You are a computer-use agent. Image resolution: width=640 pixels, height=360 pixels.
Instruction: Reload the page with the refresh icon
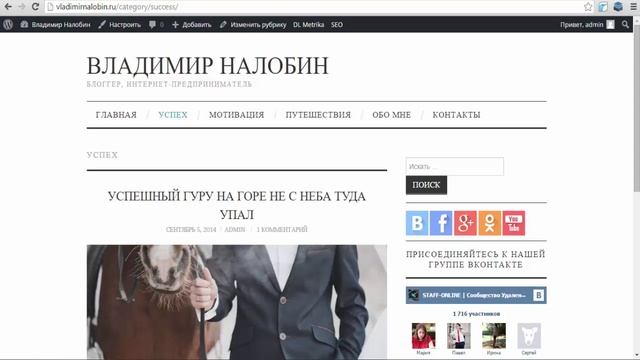[x=36, y=7]
